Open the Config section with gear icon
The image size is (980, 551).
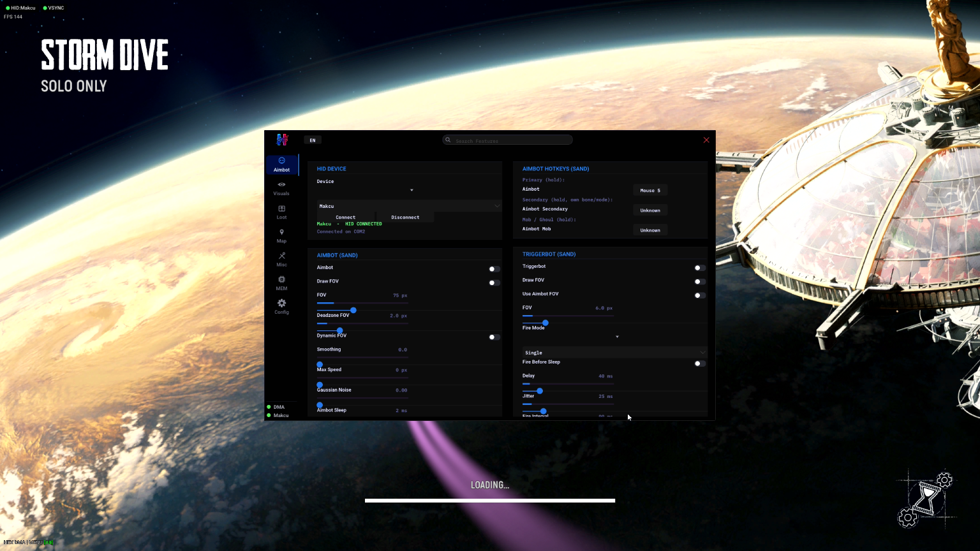click(x=281, y=307)
